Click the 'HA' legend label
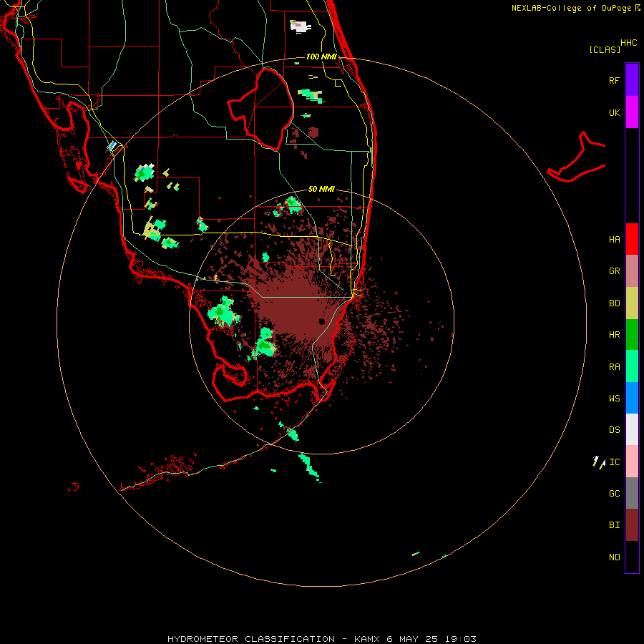This screenshot has width=644, height=644. [614, 239]
